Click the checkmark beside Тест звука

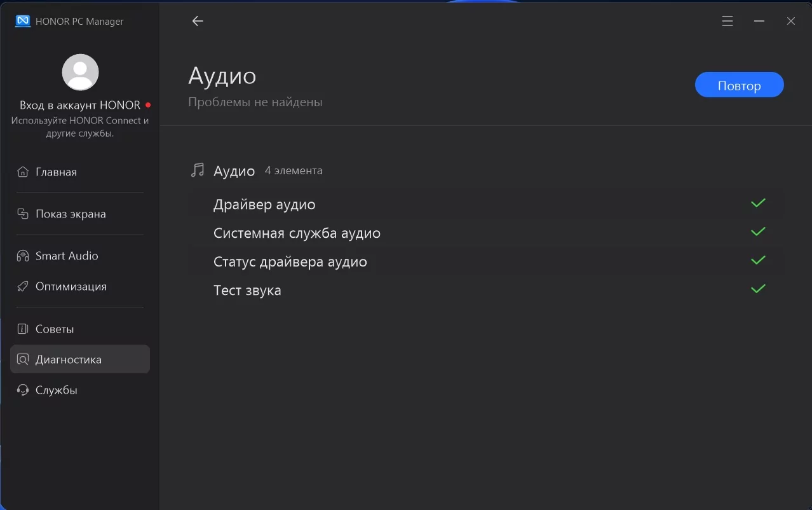tap(758, 289)
